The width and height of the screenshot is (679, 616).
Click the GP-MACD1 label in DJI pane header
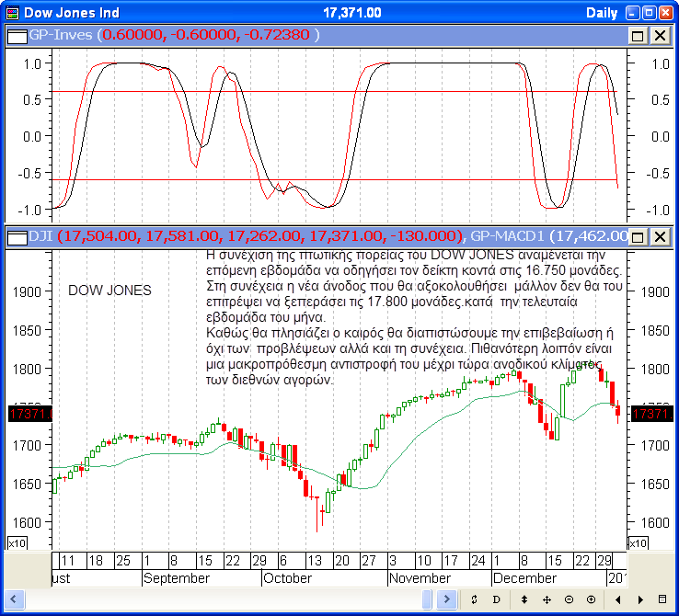tap(507, 235)
